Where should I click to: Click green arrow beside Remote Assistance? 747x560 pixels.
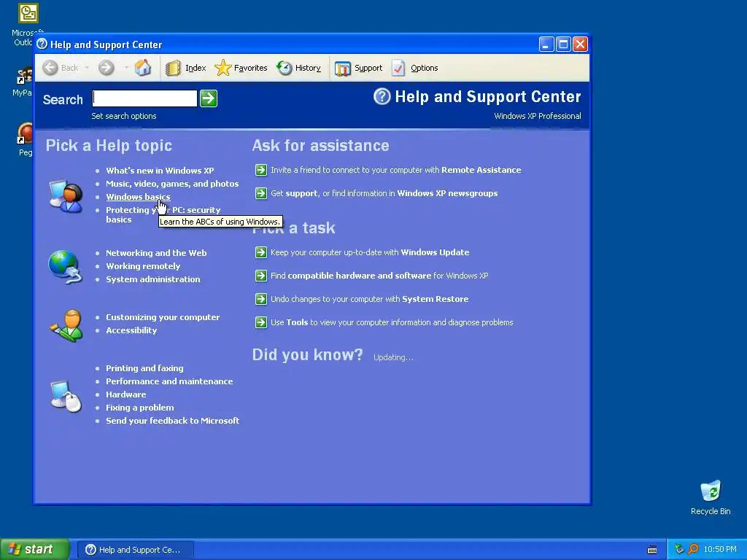pos(261,170)
